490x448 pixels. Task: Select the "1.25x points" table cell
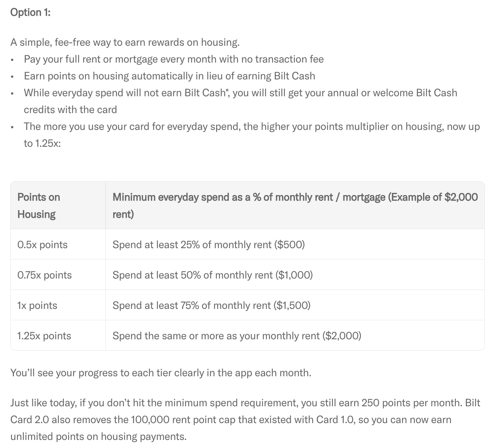44,336
